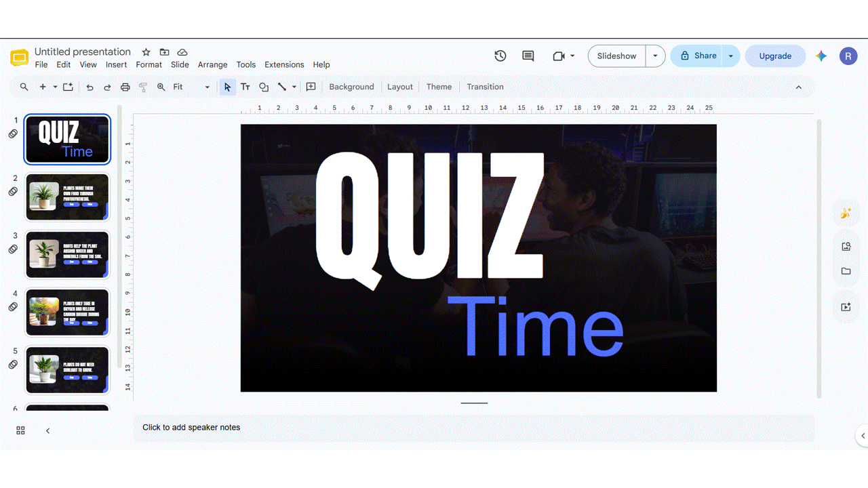Start the Slideshow
Viewport: 868px width, 488px height.
click(617, 56)
